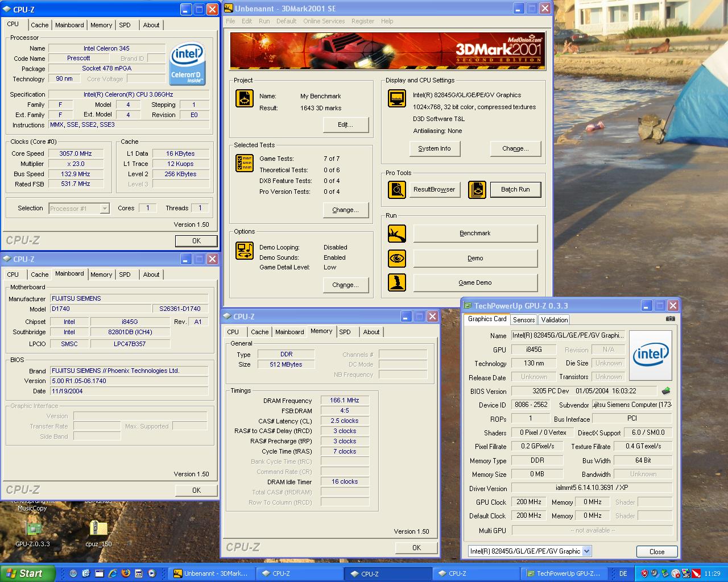The width and height of the screenshot is (728, 582).
Task: Click the Batch Run button
Action: pyautogui.click(x=515, y=190)
